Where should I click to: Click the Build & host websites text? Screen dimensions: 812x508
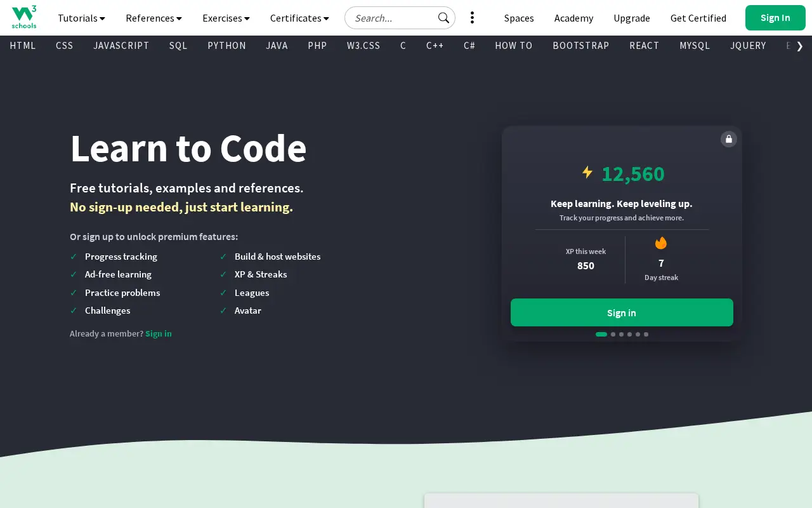277,257
